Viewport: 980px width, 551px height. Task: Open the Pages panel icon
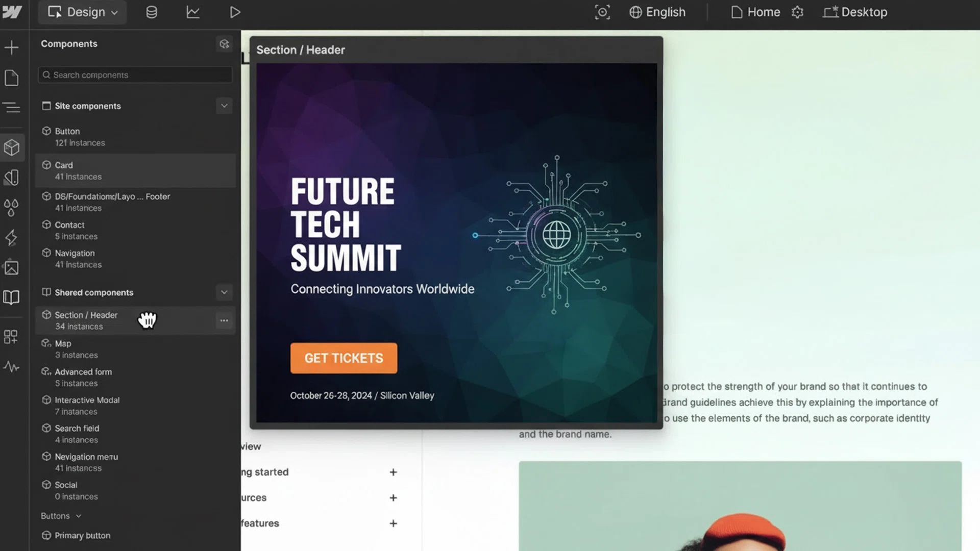11,78
